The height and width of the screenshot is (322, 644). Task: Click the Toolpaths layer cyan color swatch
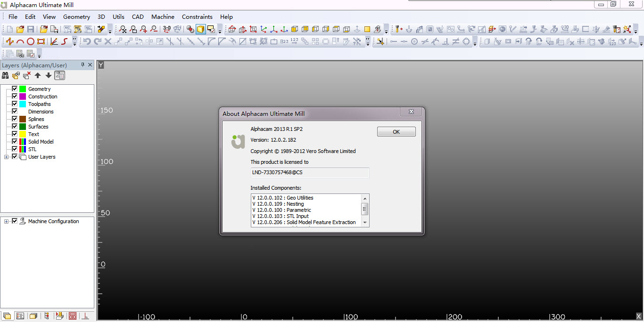[x=23, y=104]
